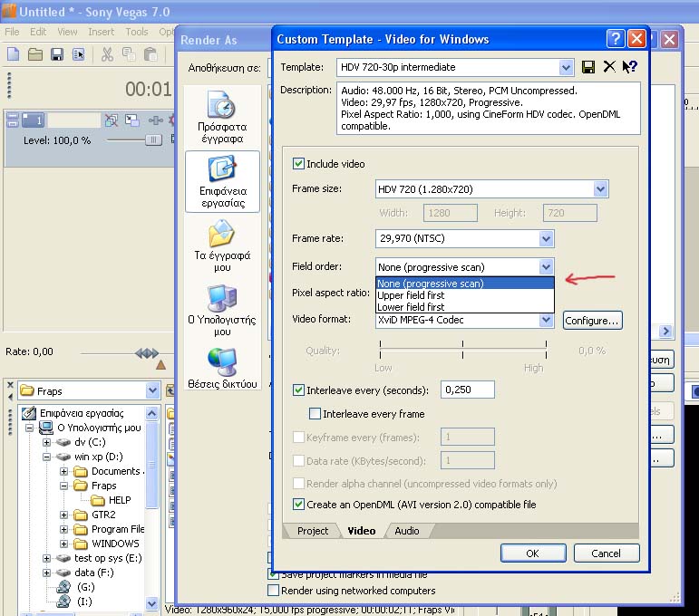Viewport: 699px width, 616px height.
Task: Open the Frame rate dropdown
Action: (546, 238)
